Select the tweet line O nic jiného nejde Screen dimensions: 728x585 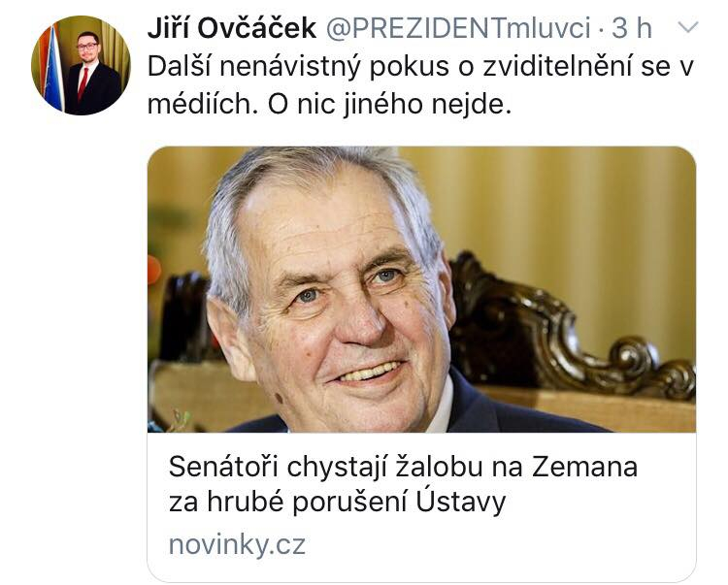(389, 105)
